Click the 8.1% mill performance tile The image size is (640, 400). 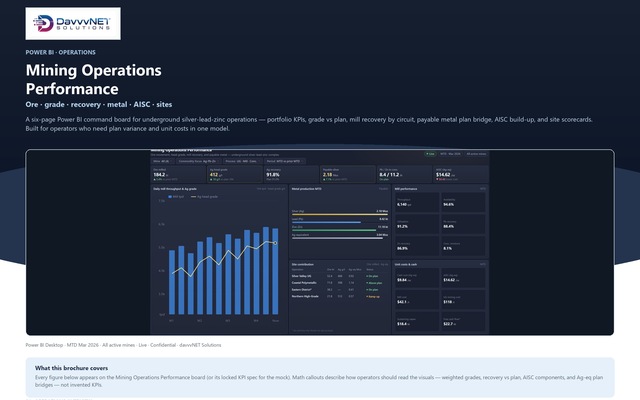(x=463, y=246)
